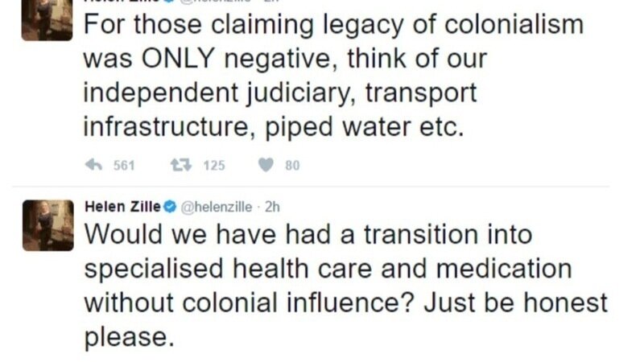Like the first tweet with heart icon
644x362 pixels.
pyautogui.click(x=264, y=166)
